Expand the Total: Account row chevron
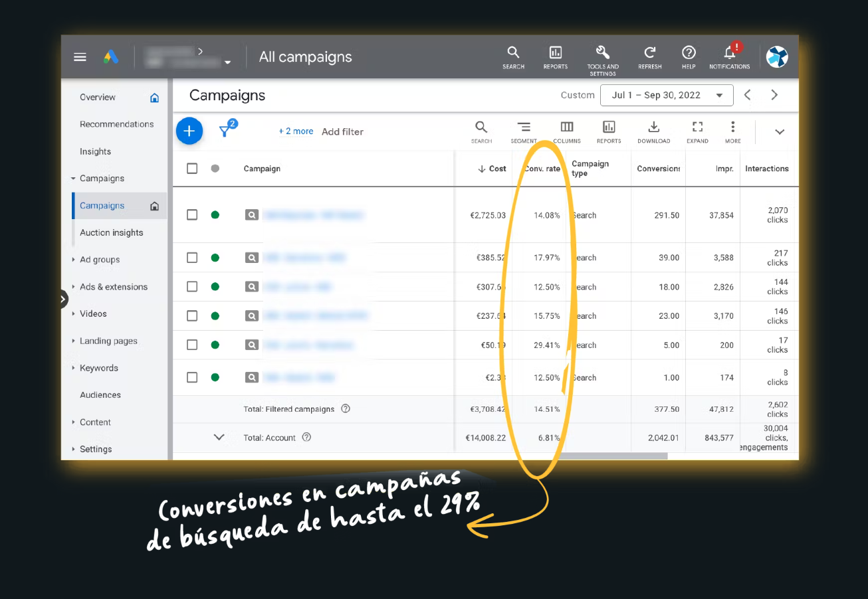The height and width of the screenshot is (599, 868). click(x=219, y=438)
